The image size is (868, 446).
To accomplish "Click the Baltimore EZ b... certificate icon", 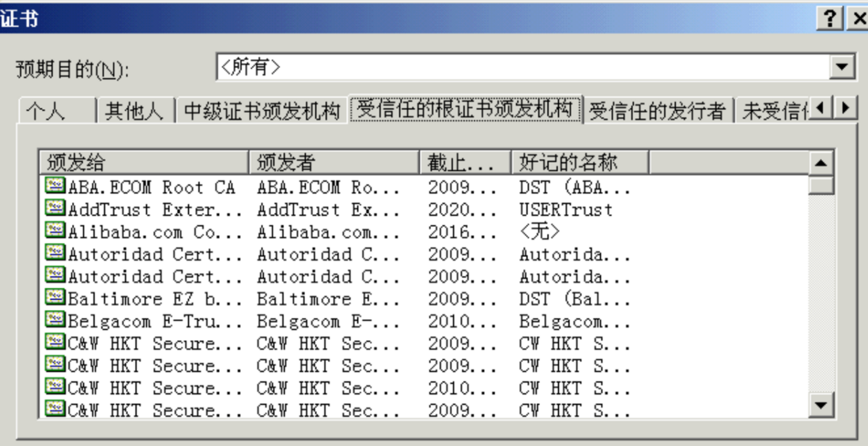I will (x=55, y=297).
